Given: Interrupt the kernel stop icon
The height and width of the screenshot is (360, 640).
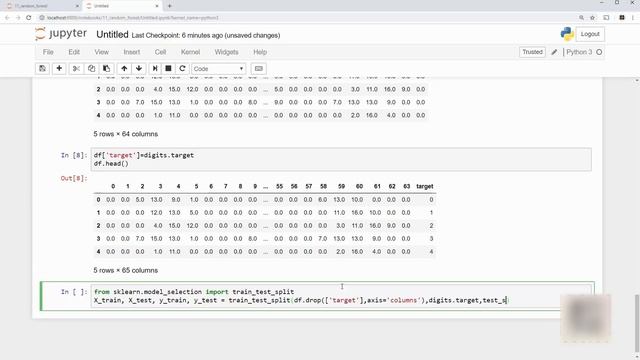Looking at the screenshot, I should [x=168, y=69].
